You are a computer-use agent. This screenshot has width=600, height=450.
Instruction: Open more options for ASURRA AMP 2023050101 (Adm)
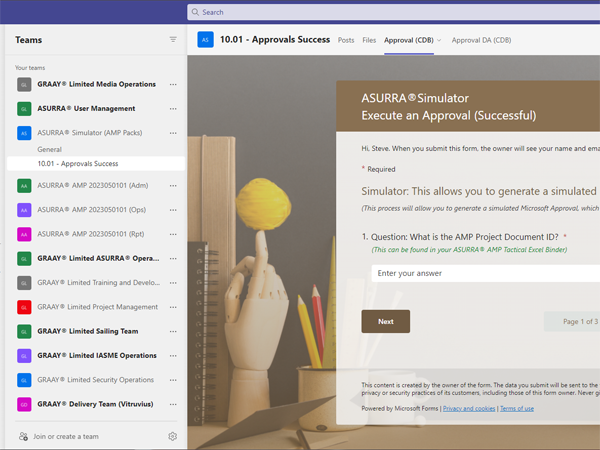point(173,186)
